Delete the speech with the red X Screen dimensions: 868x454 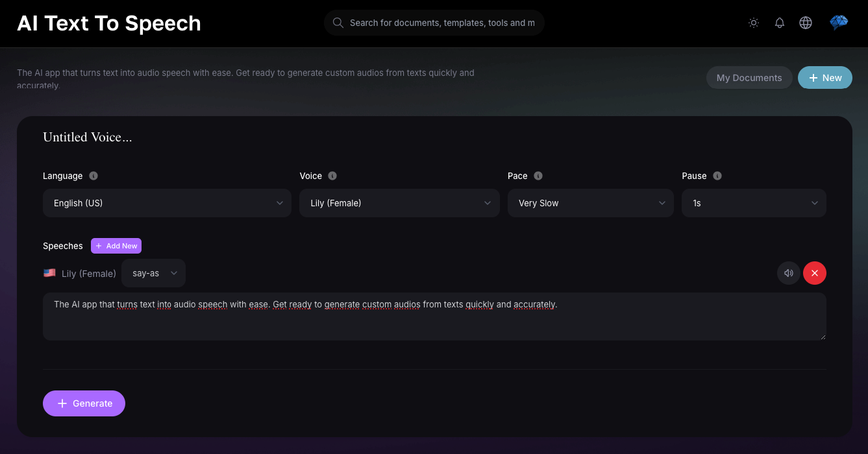(815, 273)
